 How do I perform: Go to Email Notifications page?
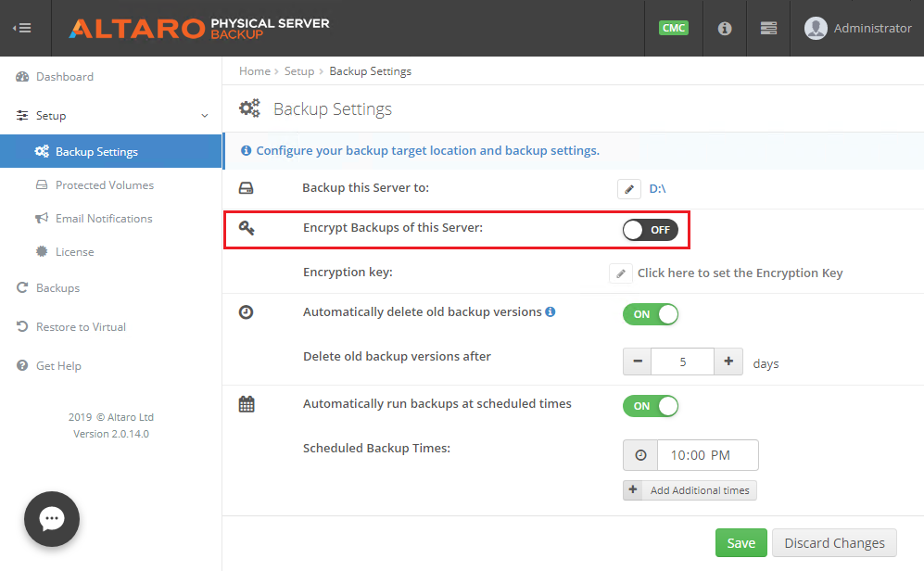pyautogui.click(x=104, y=219)
